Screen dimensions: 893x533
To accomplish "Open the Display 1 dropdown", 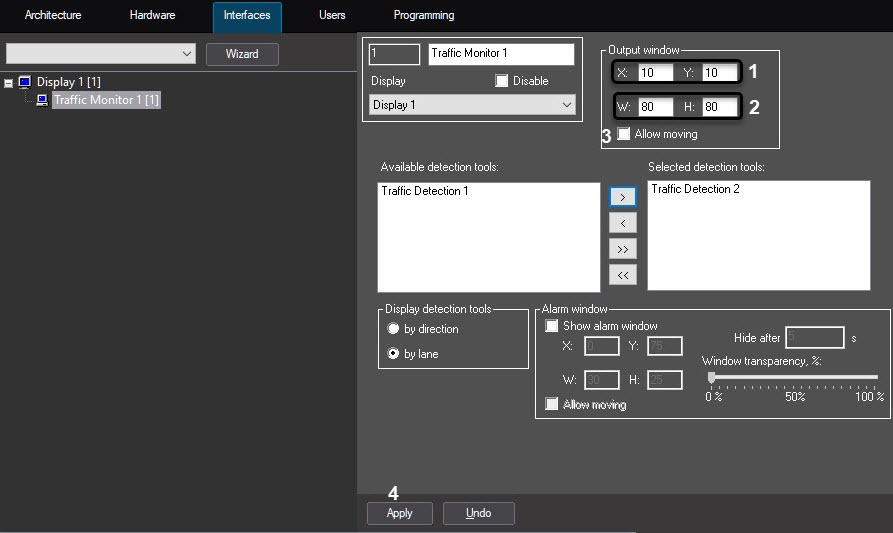I will [x=472, y=105].
